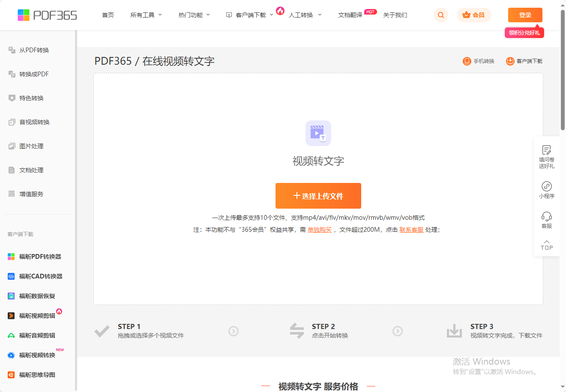Click the 福昕视频剪辑 app icon
566x392 pixels.
click(11, 316)
